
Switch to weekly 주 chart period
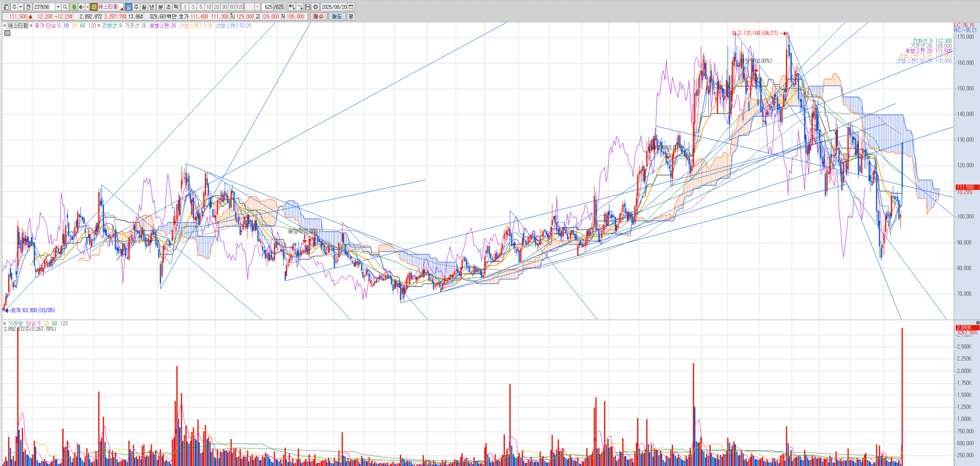click(x=136, y=7)
